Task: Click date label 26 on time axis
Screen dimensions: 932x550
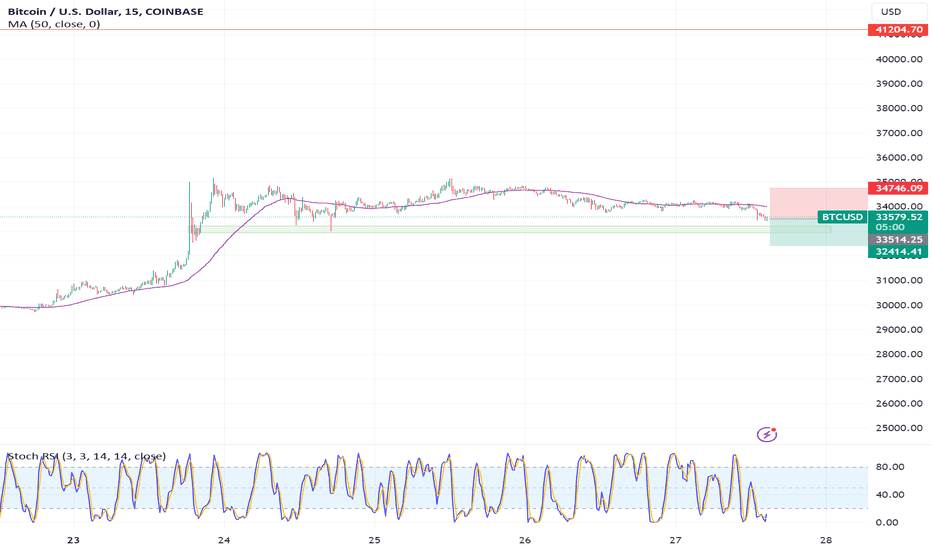Action: tap(525, 540)
